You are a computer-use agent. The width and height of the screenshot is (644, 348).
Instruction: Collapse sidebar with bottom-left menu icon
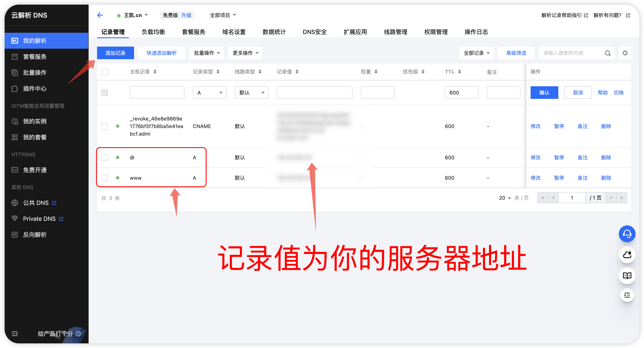coord(15,334)
